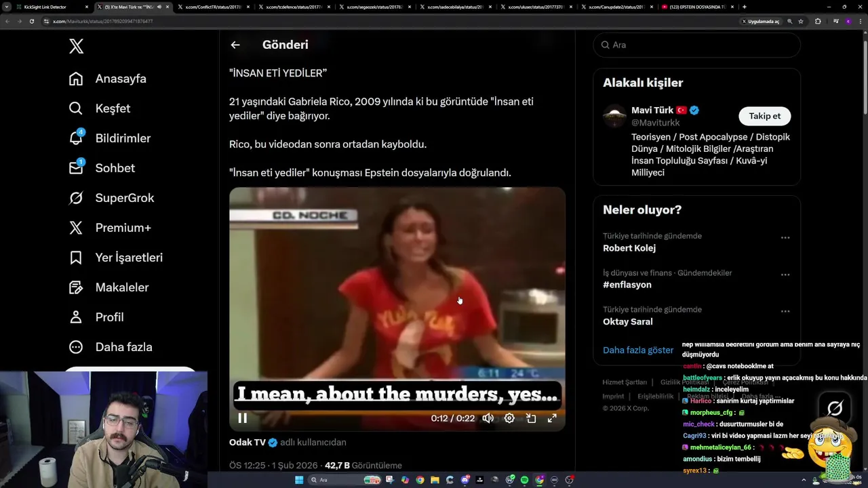The height and width of the screenshot is (488, 868).
Task: Bookmark this page with the star icon
Action: [x=801, y=21]
